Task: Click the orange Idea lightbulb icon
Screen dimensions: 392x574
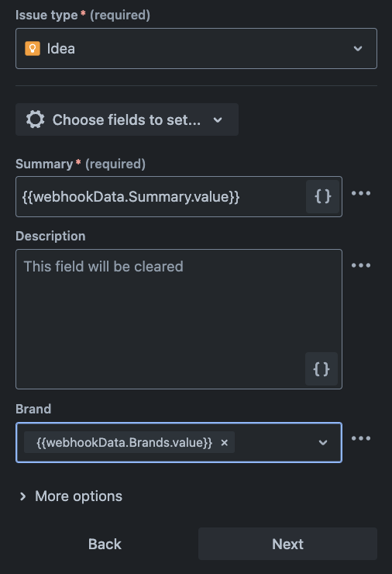Action: (x=33, y=48)
